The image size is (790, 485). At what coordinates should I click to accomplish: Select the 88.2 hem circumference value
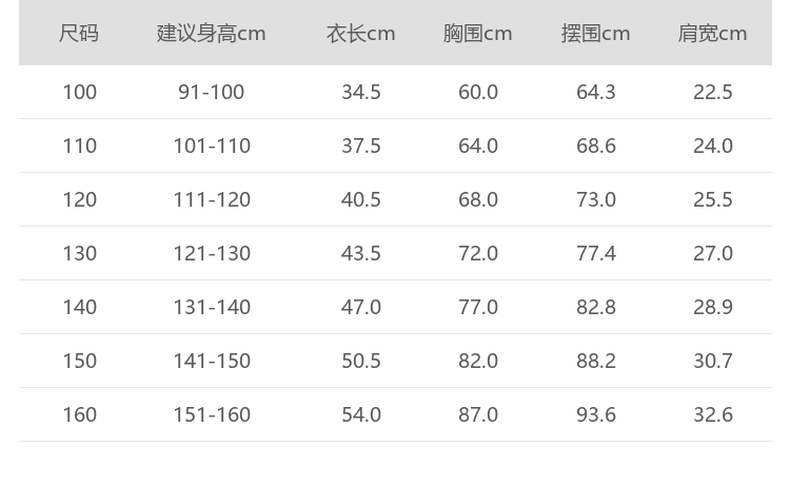pyautogui.click(x=596, y=361)
